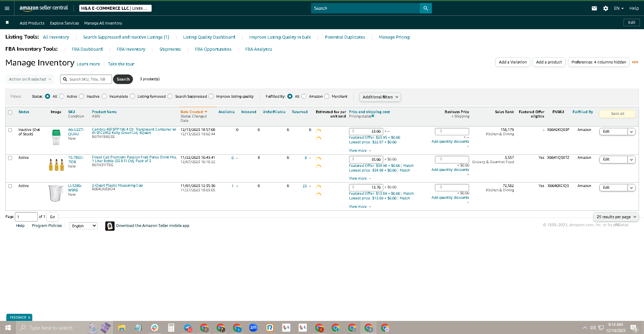Click the volume speaker tray icon
Screen dimensions: 644x334
[x=593, y=328]
